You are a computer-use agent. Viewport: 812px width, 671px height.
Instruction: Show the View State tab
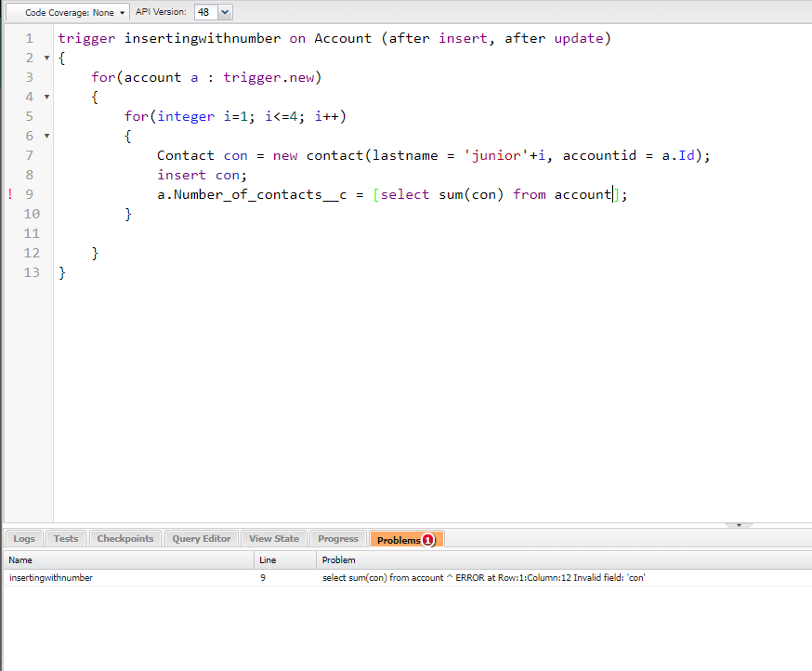(x=274, y=539)
